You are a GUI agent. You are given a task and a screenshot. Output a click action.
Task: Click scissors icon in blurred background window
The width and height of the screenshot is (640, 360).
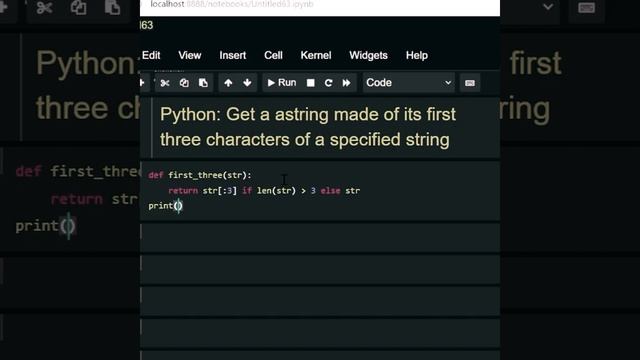point(44,7)
